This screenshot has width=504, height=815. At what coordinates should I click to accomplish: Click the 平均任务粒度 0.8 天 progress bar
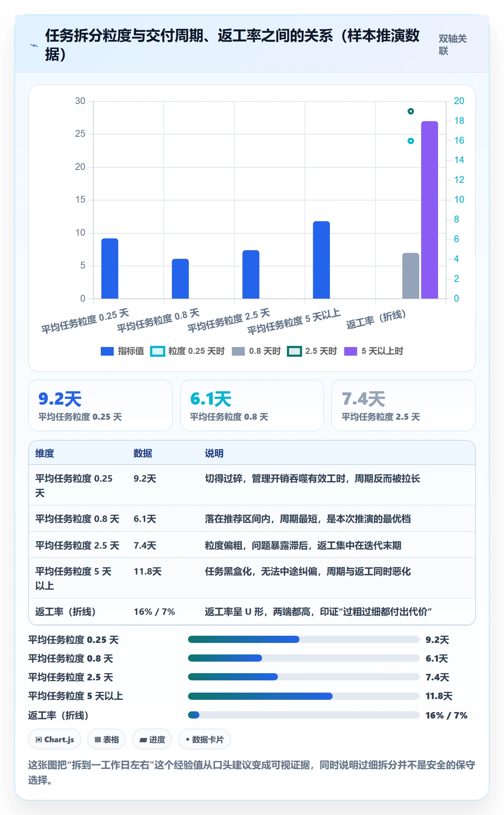click(304, 658)
